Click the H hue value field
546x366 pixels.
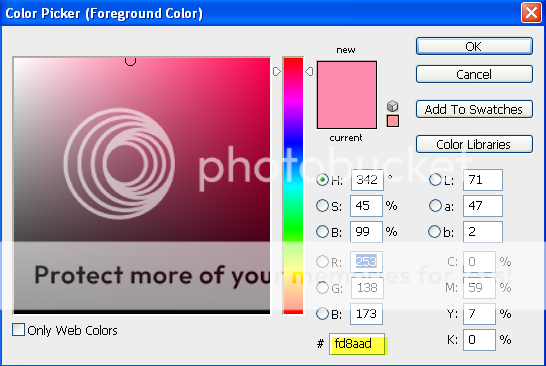[367, 180]
